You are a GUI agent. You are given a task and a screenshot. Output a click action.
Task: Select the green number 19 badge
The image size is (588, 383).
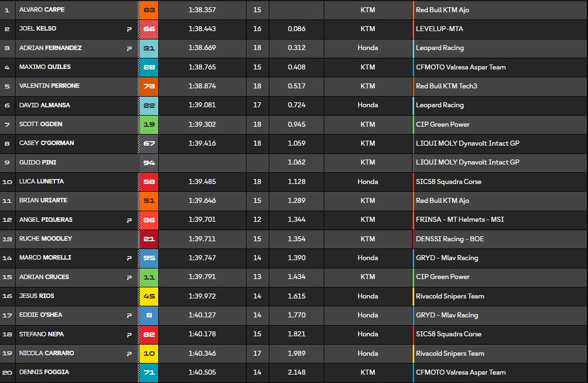pos(149,125)
